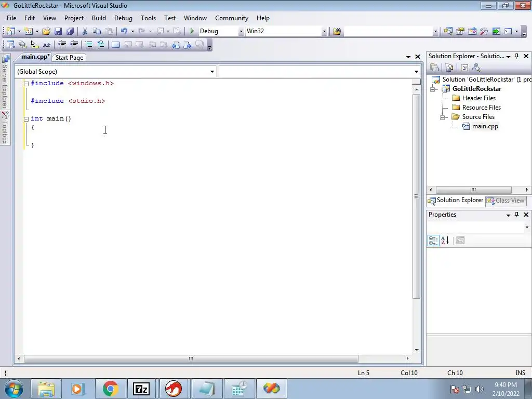Open the Properties object selector dropdown
Screen dimensions: 532x399
pos(527,228)
